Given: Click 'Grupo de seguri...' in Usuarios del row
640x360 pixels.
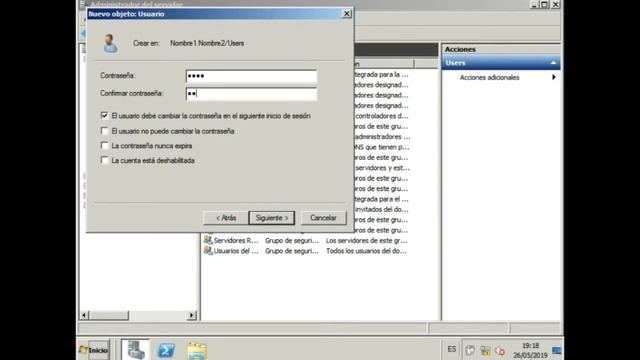Looking at the screenshot, I should click(x=292, y=251).
